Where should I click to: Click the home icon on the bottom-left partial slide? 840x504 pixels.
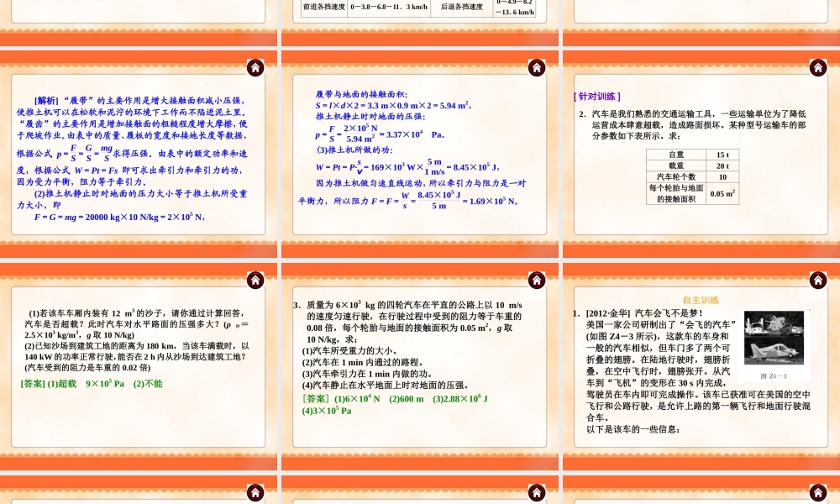tap(255, 492)
